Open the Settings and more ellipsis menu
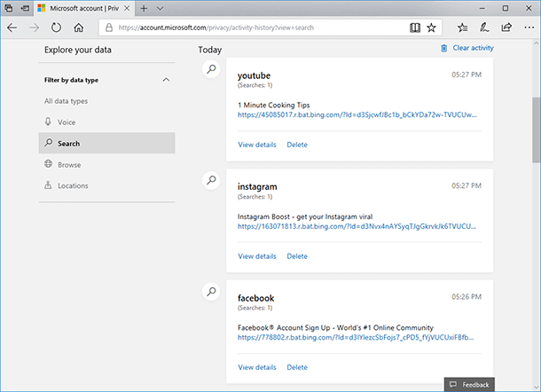Viewport: 541px width, 392px height. pyautogui.click(x=529, y=27)
